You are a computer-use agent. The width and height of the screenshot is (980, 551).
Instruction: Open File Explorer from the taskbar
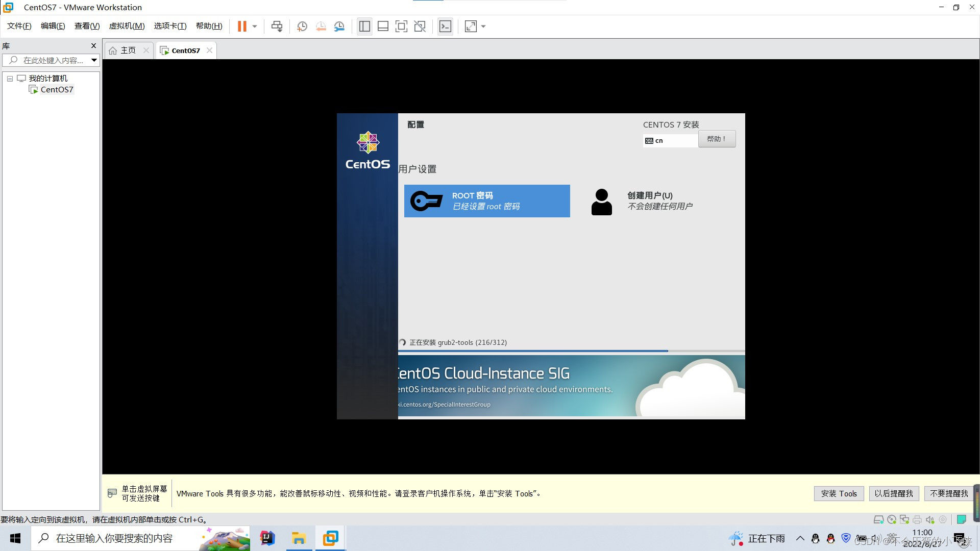tap(299, 538)
